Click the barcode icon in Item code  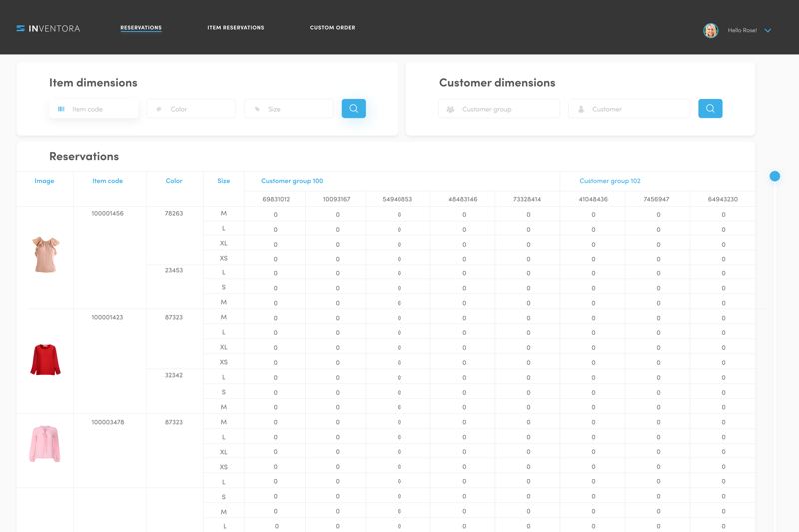tap(61, 109)
